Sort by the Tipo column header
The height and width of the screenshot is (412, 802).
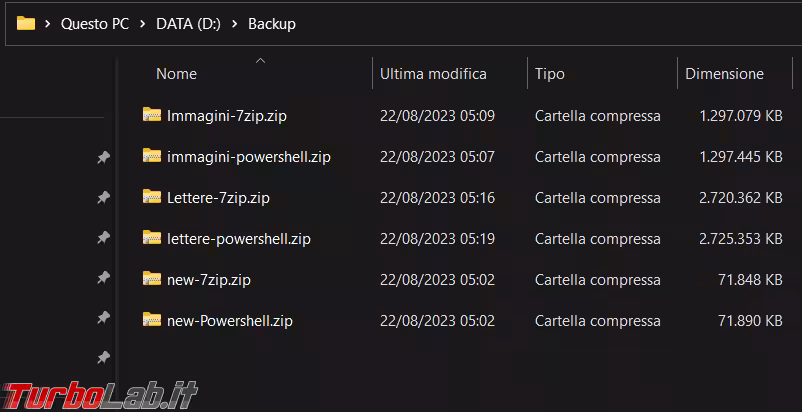(550, 74)
